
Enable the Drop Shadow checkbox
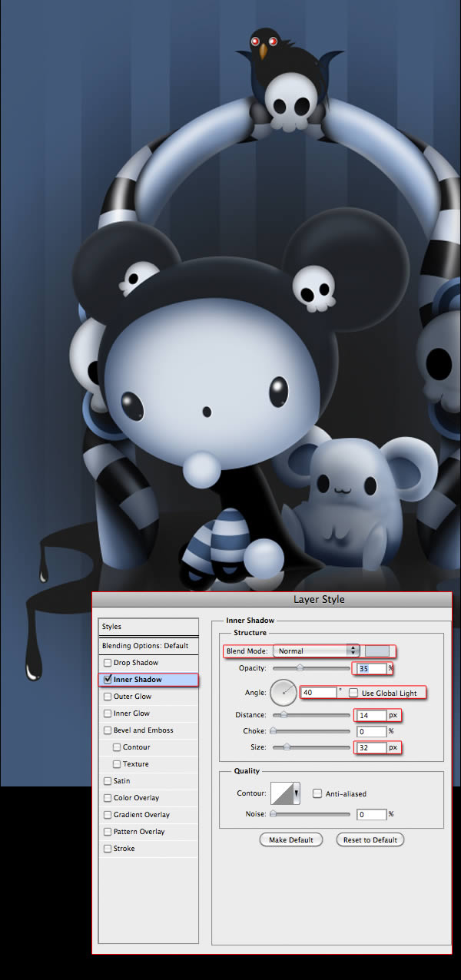pos(108,663)
